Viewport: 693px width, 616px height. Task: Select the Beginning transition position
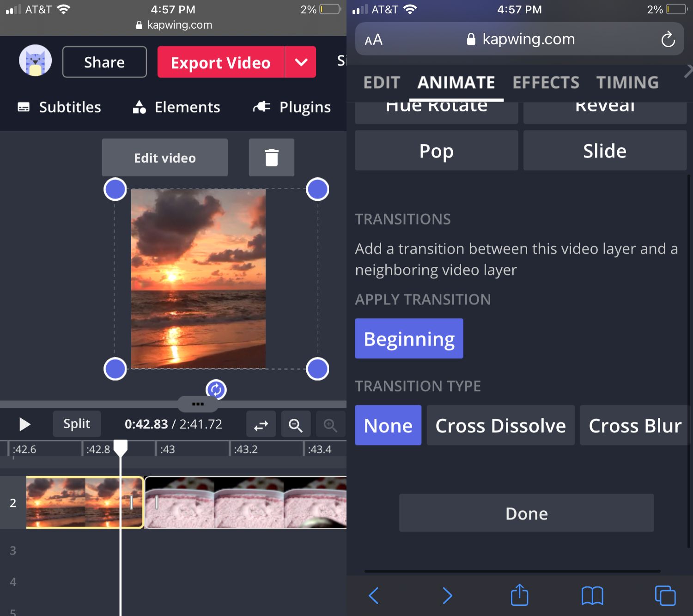[409, 338]
